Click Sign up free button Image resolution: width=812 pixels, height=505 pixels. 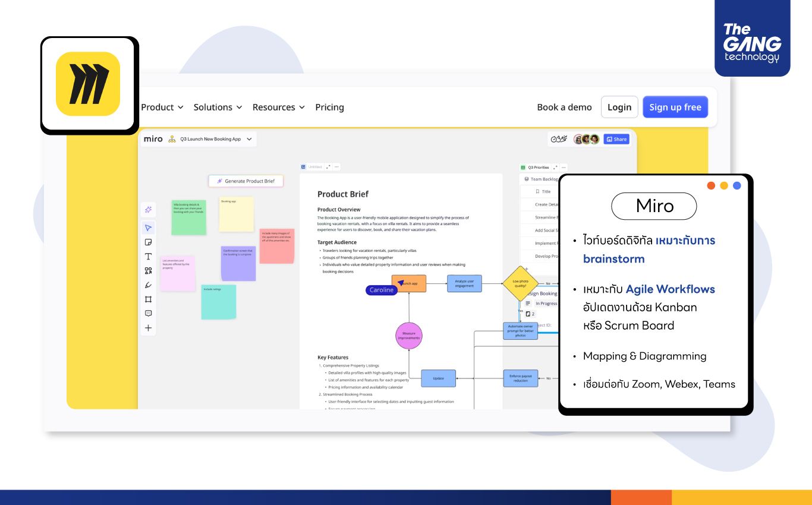click(x=675, y=107)
